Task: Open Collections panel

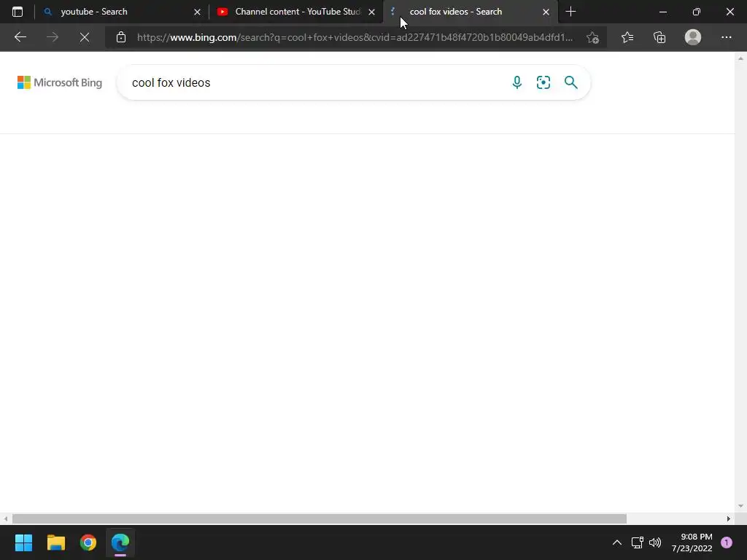Action: [659, 37]
